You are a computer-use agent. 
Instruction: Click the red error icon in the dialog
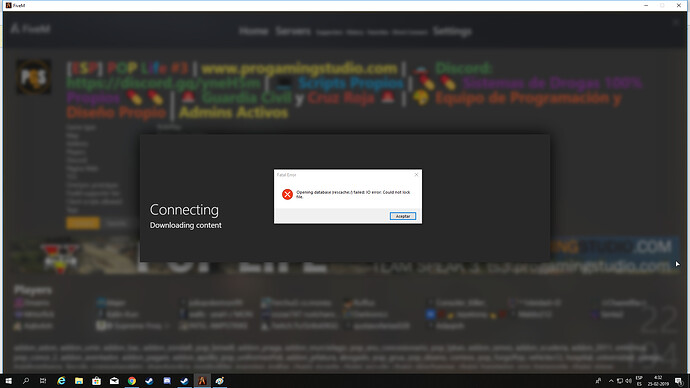coord(287,194)
